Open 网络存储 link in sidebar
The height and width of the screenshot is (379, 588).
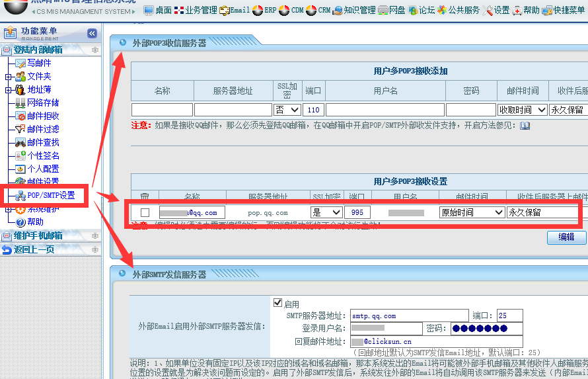[x=43, y=103]
